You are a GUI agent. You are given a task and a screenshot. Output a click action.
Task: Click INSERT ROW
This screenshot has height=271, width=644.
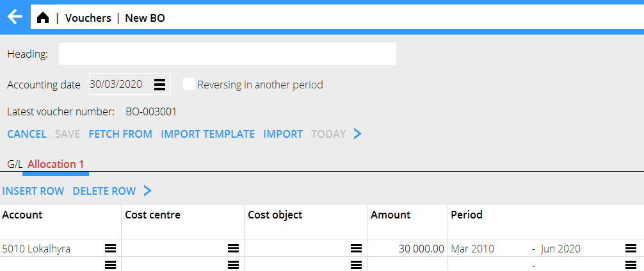coord(33,191)
